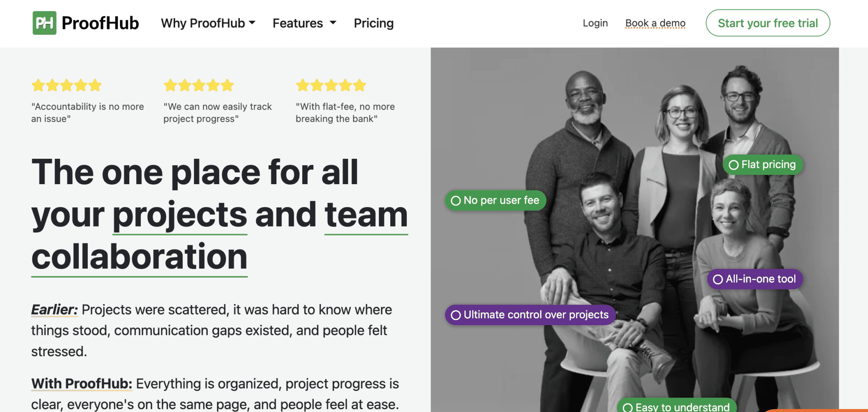Click the stars above the track progress review

pos(199,85)
